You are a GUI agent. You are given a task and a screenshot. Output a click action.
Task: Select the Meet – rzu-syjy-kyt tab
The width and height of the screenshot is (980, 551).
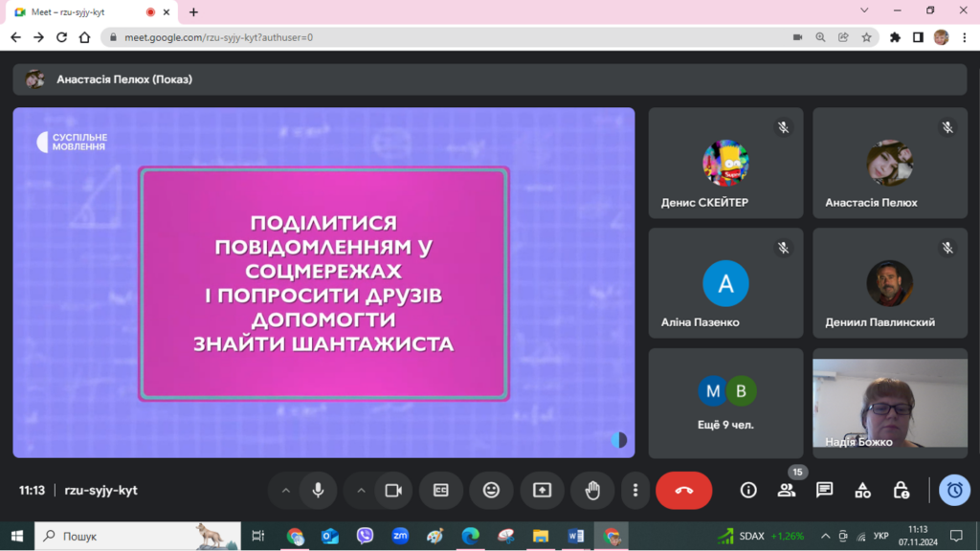click(x=92, y=11)
